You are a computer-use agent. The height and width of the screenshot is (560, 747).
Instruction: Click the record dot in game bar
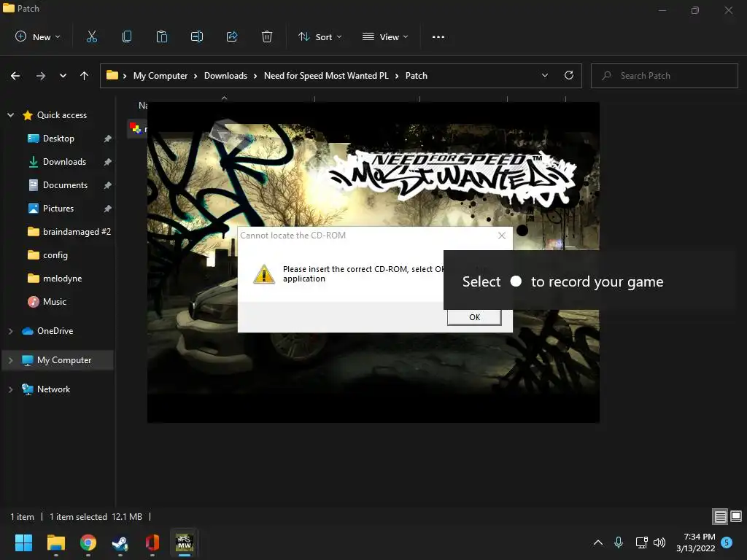(516, 281)
